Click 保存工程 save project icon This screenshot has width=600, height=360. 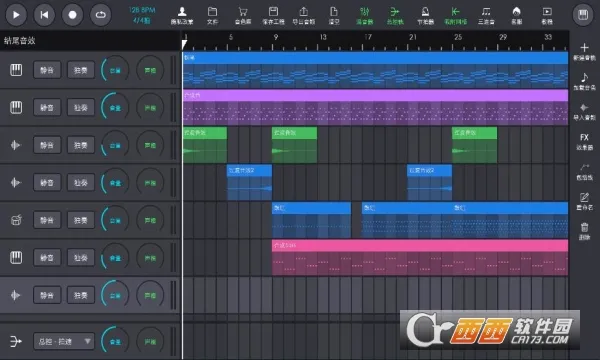coord(273,16)
